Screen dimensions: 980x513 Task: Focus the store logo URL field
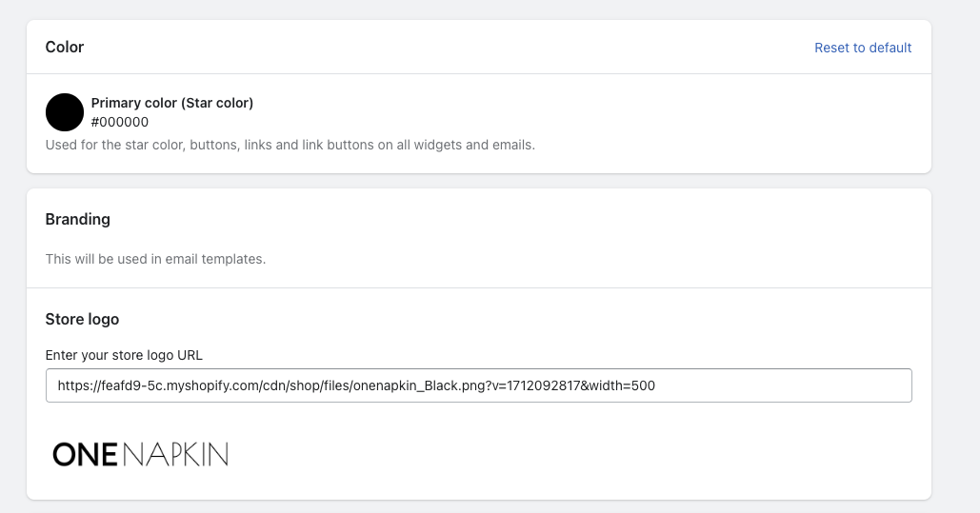(478, 385)
